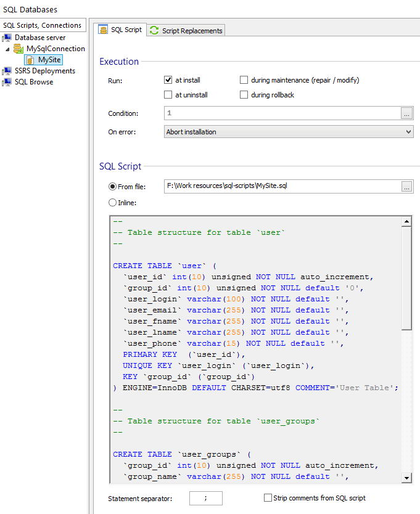Uncheck run at install
Viewport: 420px width, 514px height.
(x=168, y=80)
